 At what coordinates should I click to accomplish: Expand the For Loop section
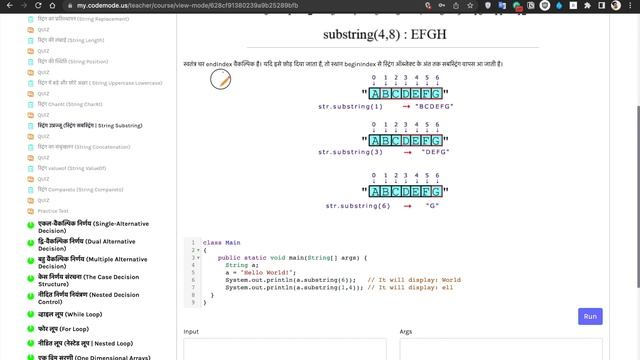pyautogui.click(x=63, y=329)
